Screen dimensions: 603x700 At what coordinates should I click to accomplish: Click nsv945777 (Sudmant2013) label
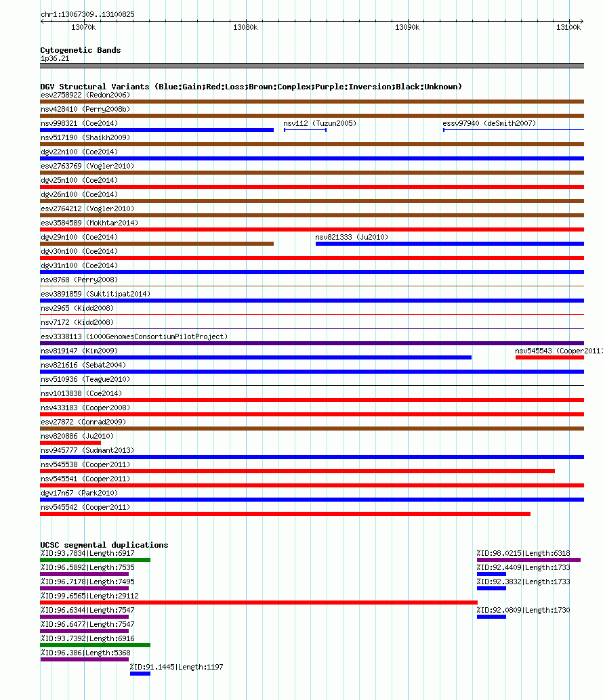click(87, 451)
